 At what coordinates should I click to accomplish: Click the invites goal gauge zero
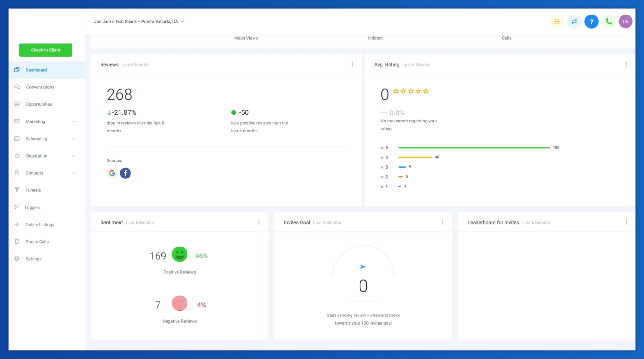point(363,286)
